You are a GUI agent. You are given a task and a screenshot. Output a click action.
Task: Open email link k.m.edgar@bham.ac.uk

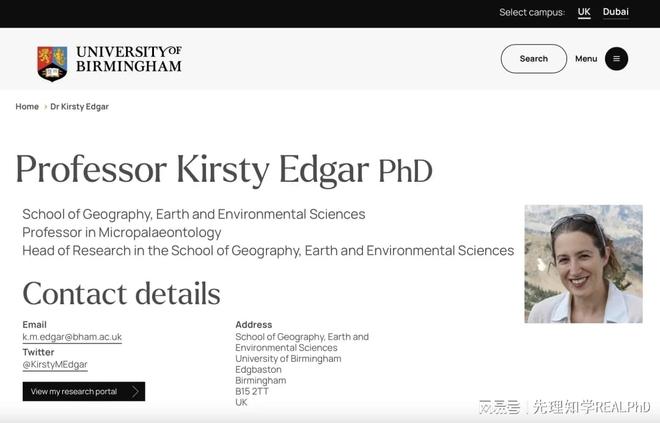coord(72,337)
